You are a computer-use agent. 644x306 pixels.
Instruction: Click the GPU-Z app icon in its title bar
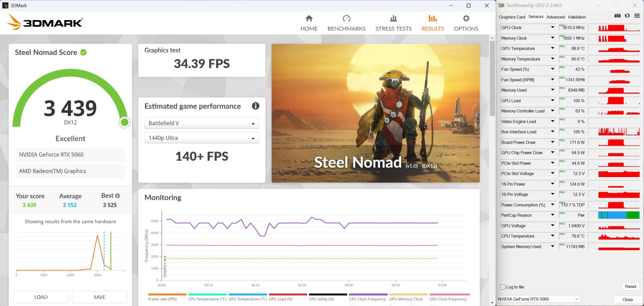tap(501, 5)
